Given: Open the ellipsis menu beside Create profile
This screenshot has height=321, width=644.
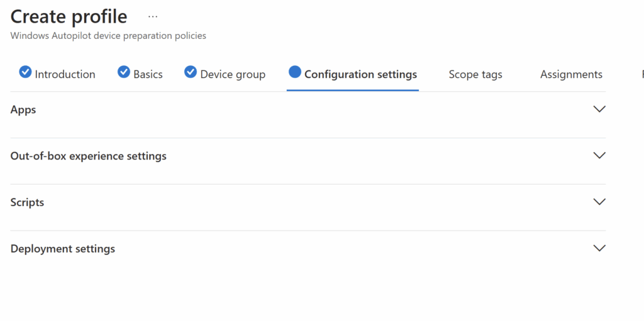Looking at the screenshot, I should pos(153,17).
